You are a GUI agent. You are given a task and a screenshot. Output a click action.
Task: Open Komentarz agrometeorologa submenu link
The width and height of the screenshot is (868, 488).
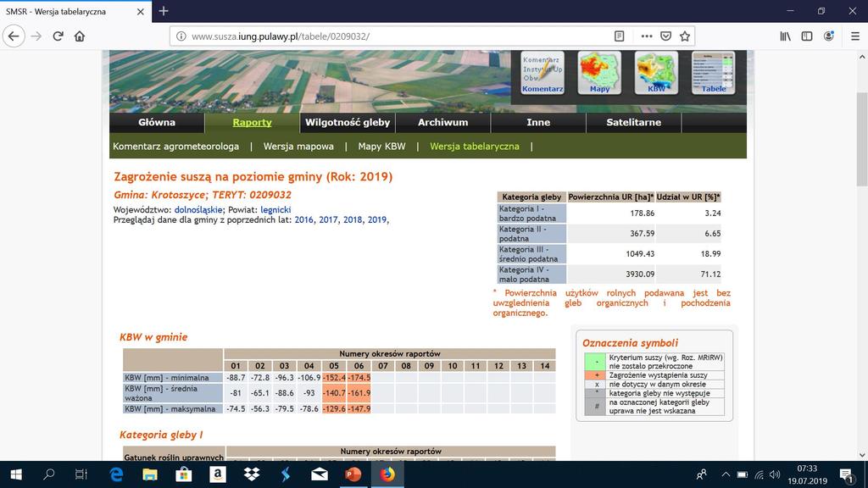point(176,146)
